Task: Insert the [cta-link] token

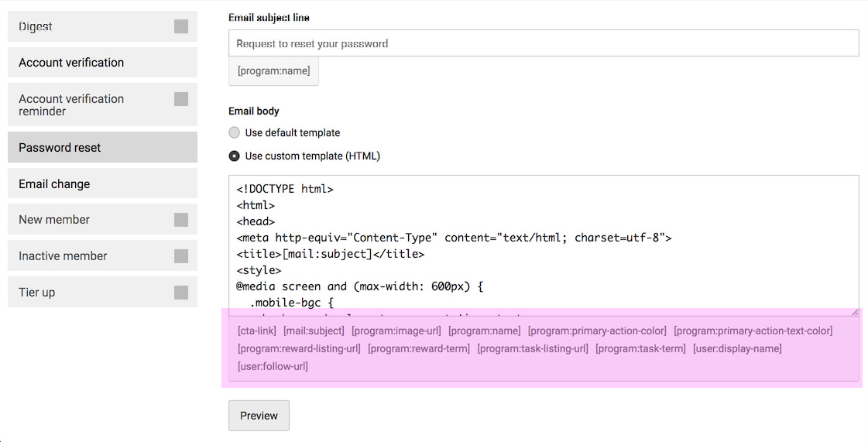Action: (x=257, y=331)
